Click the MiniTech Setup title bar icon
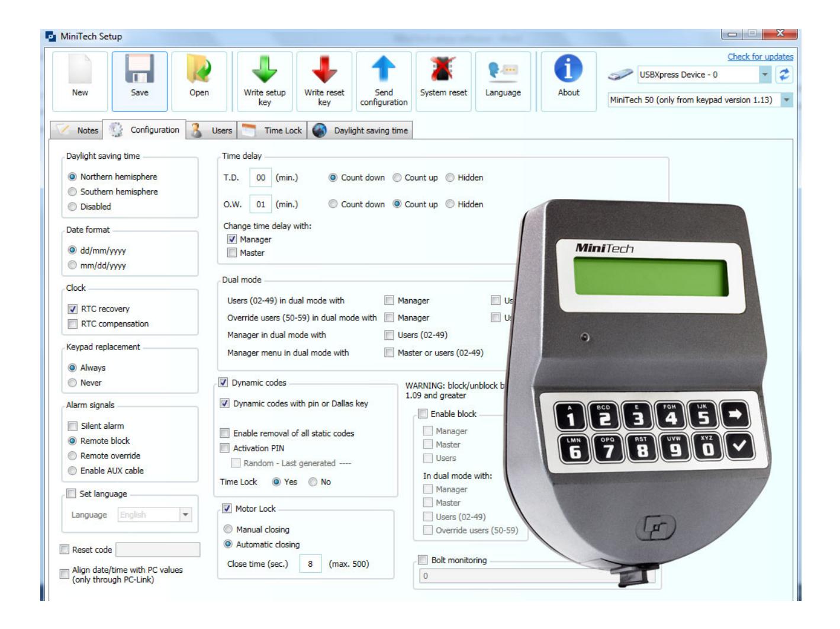 (51, 36)
